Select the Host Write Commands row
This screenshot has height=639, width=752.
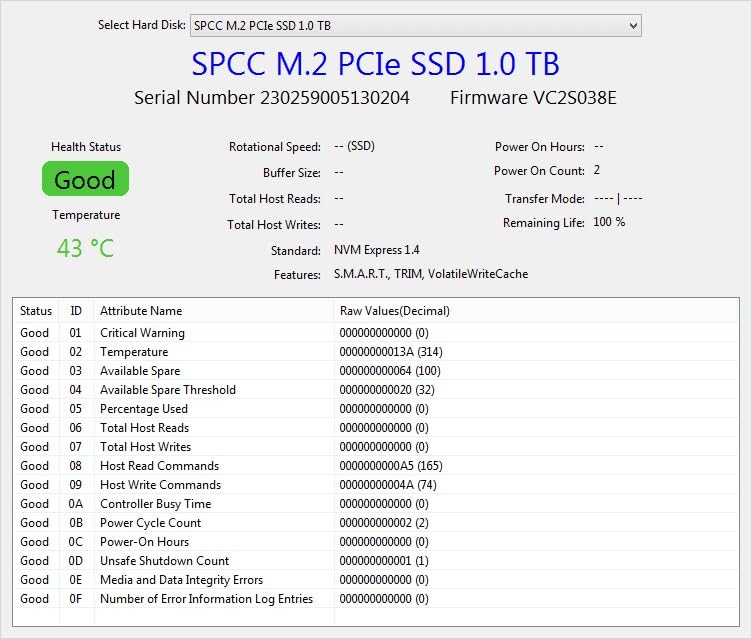click(376, 485)
